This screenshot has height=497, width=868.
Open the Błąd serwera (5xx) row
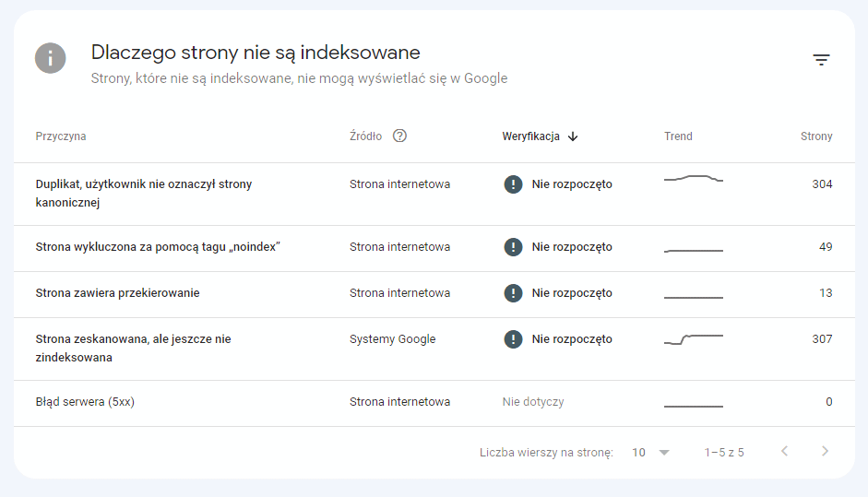434,404
